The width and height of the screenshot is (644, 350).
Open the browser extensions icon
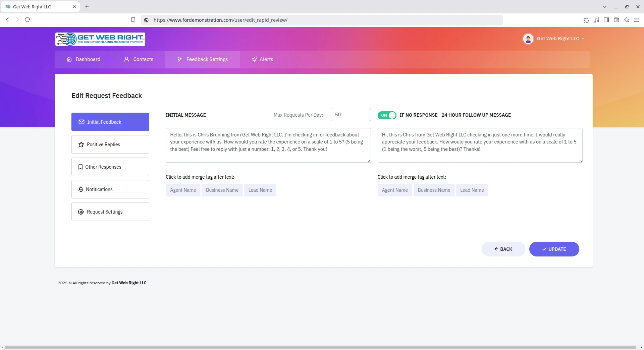(x=586, y=20)
